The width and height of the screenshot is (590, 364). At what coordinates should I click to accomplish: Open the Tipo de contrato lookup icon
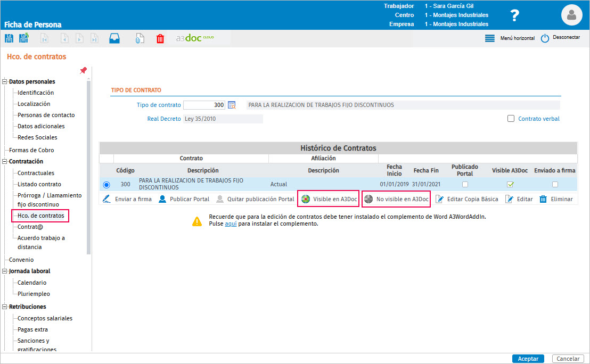pos(232,105)
